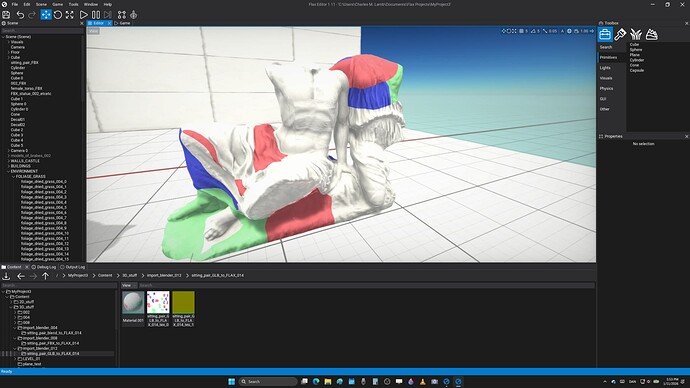Switch to the Game tab

122,23
